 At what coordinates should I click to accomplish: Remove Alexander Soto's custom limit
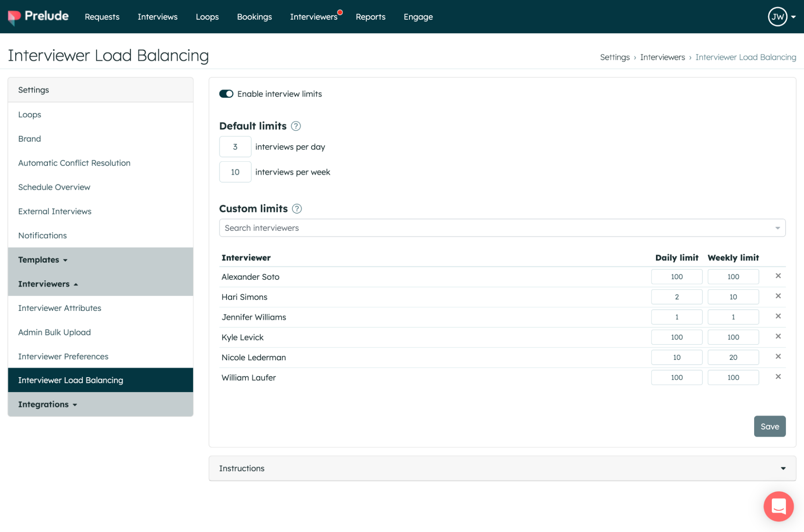tap(778, 276)
